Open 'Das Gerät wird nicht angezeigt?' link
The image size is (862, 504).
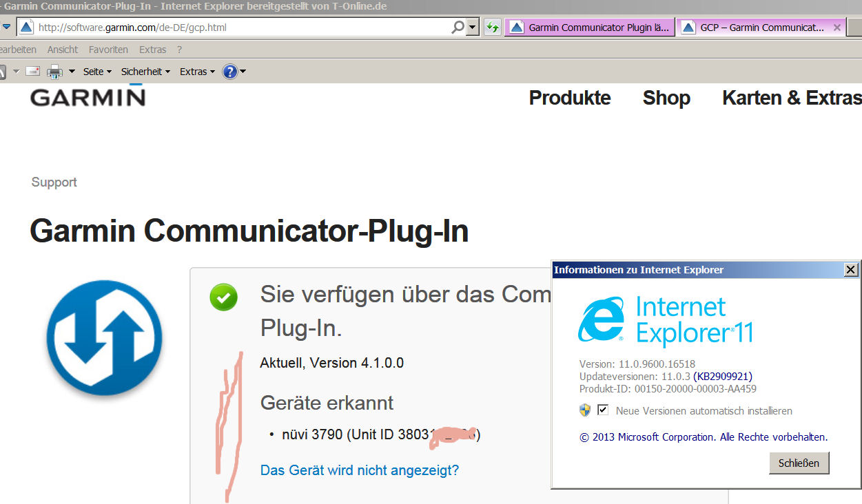pyautogui.click(x=360, y=470)
